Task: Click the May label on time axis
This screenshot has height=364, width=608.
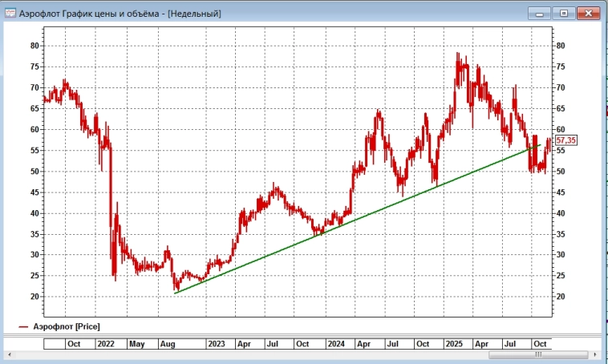Action: (x=136, y=344)
